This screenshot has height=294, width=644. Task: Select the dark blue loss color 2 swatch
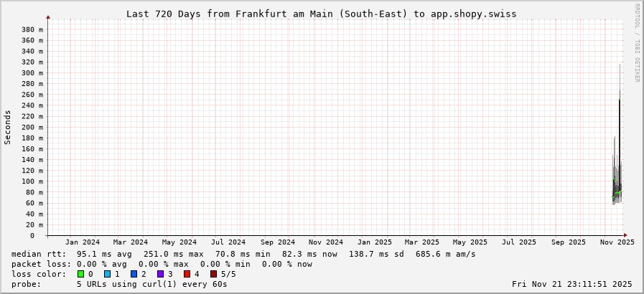click(134, 274)
